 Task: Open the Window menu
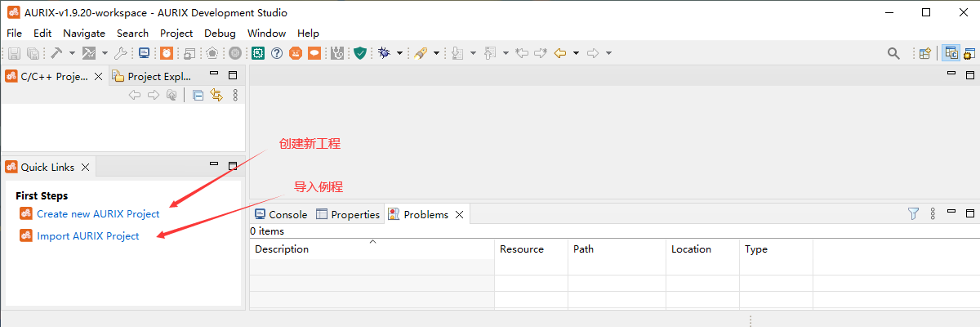click(x=266, y=34)
